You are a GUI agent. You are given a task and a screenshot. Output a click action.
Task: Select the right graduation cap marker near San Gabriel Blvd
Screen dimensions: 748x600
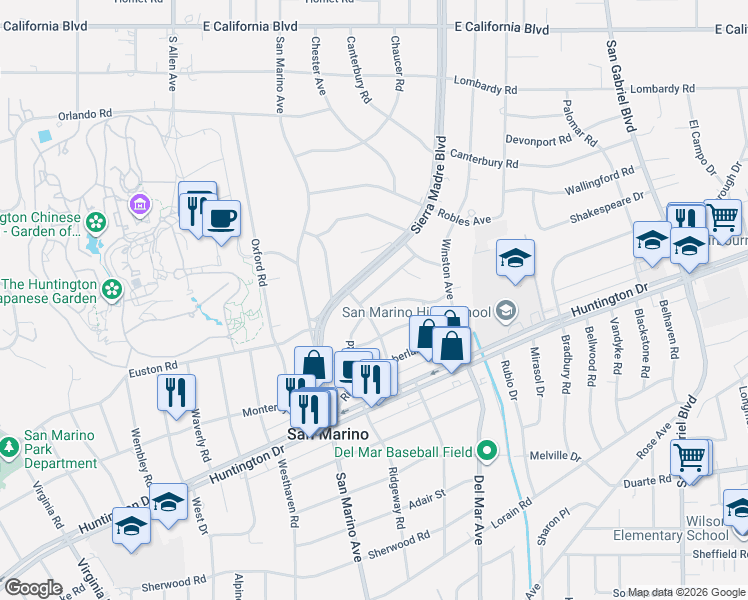689,247
